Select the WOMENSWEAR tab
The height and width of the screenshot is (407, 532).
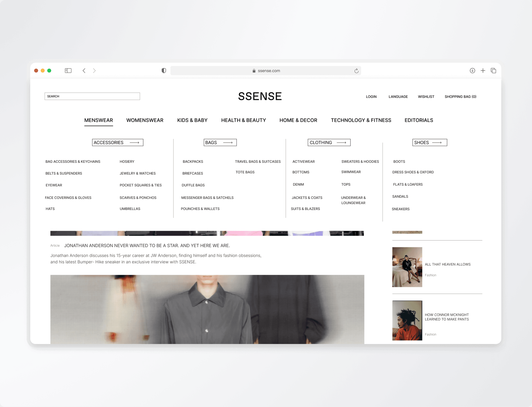[145, 120]
